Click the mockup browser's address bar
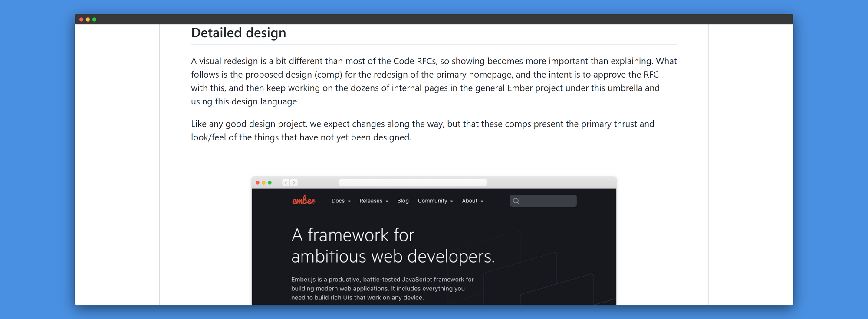The image size is (868, 319). 413,182
